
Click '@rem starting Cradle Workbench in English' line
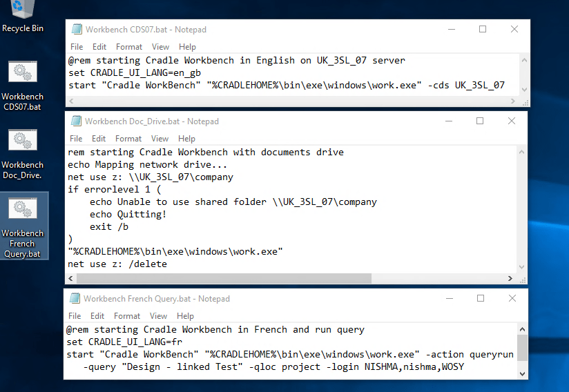point(237,60)
